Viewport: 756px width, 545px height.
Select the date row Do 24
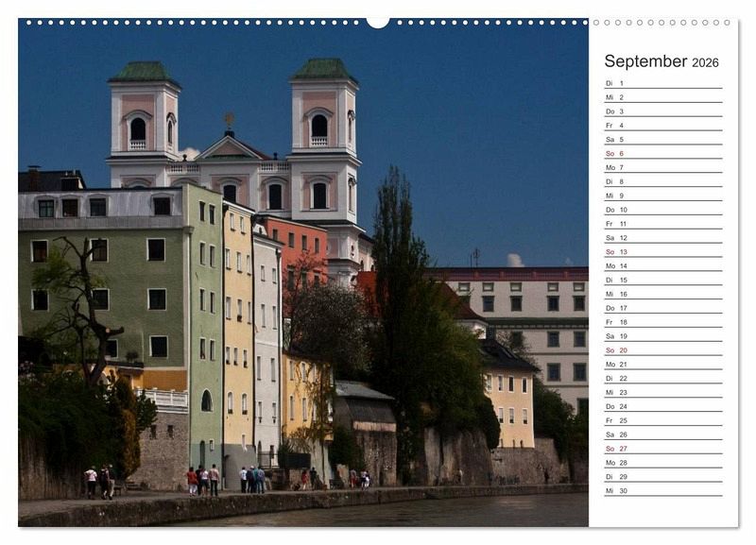point(663,407)
